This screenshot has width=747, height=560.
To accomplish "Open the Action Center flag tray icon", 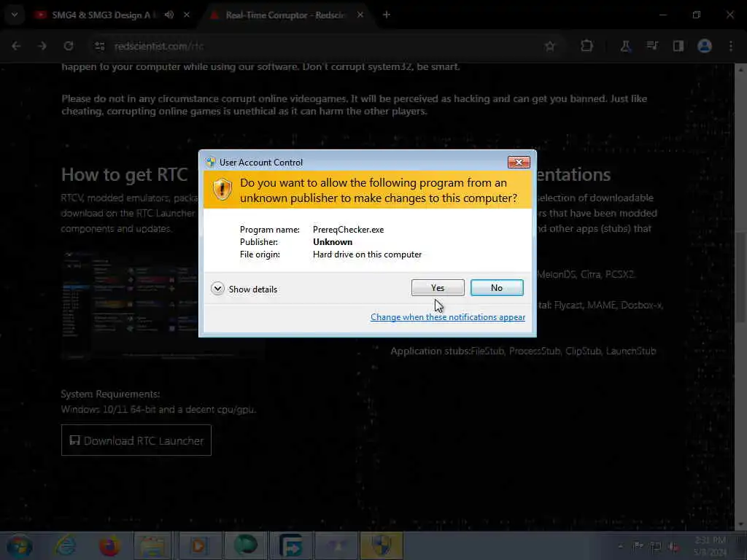I will (x=638, y=546).
